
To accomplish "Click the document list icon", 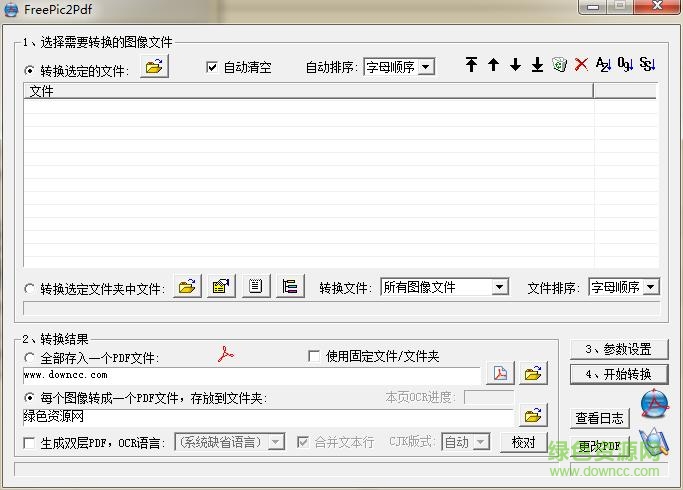I will point(256,286).
